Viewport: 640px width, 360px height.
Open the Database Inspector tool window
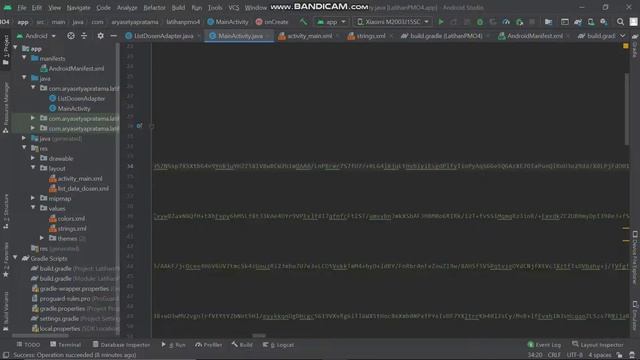tap(121, 345)
